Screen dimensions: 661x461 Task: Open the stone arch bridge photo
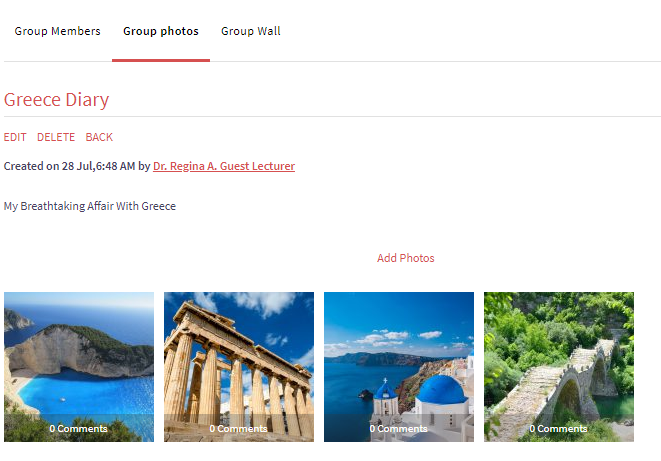pyautogui.click(x=559, y=355)
